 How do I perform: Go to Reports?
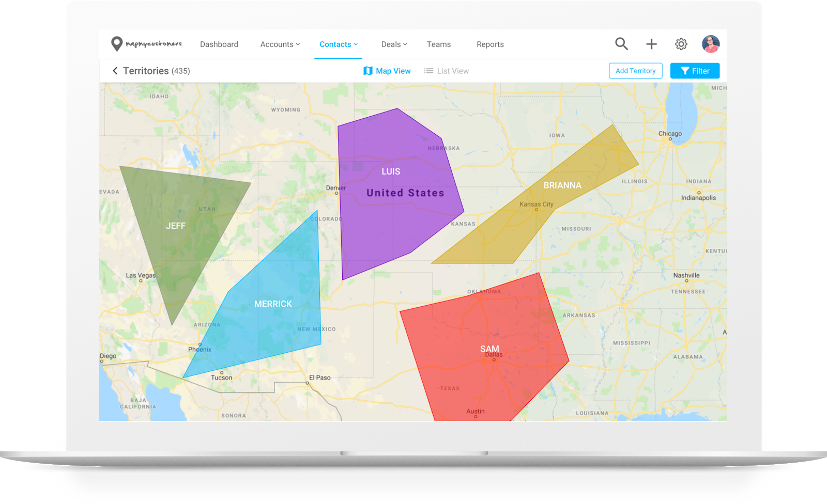click(489, 44)
